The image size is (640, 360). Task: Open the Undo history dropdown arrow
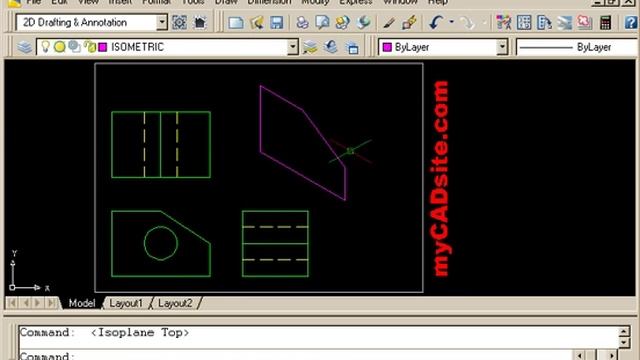coord(451,22)
